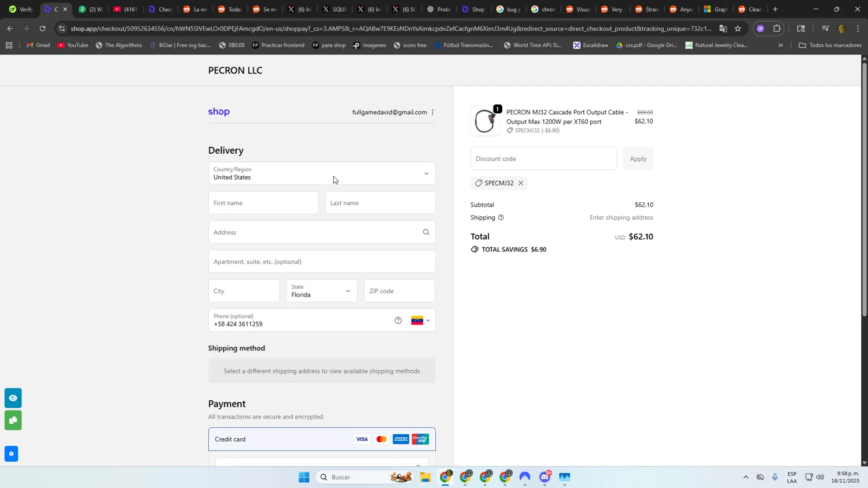Click the PECRON LLC store title
The height and width of the screenshot is (488, 868).
click(x=236, y=71)
